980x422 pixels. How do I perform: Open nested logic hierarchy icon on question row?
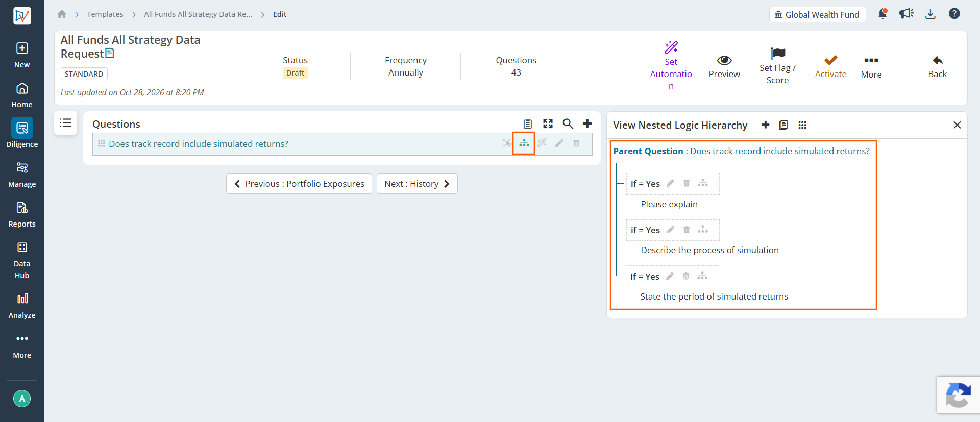[524, 143]
